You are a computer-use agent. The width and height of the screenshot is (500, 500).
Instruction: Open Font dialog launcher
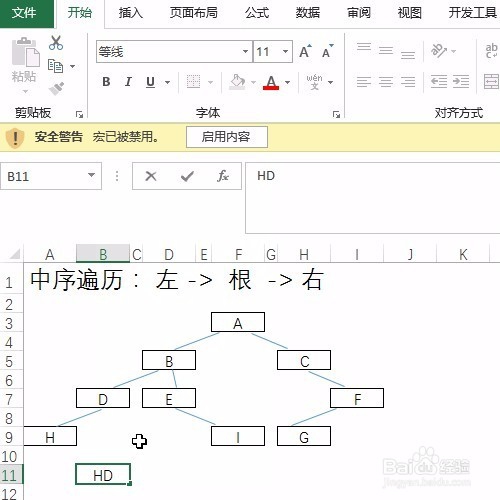coord(336,115)
